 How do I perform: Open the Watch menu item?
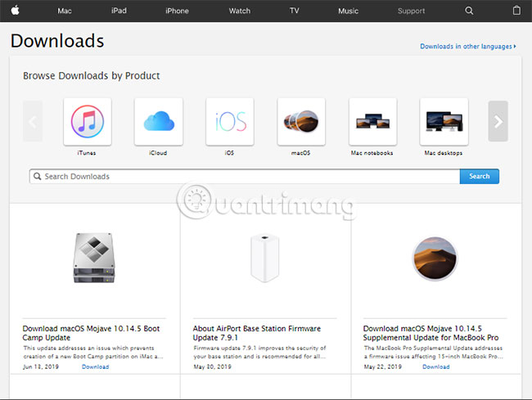point(240,11)
